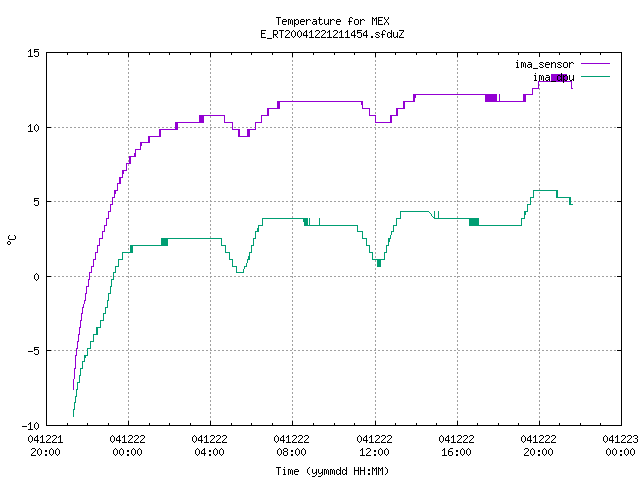Viewport: 640px width, 480px height.
Task: Click the y-axis value 15
Action: 33,53
